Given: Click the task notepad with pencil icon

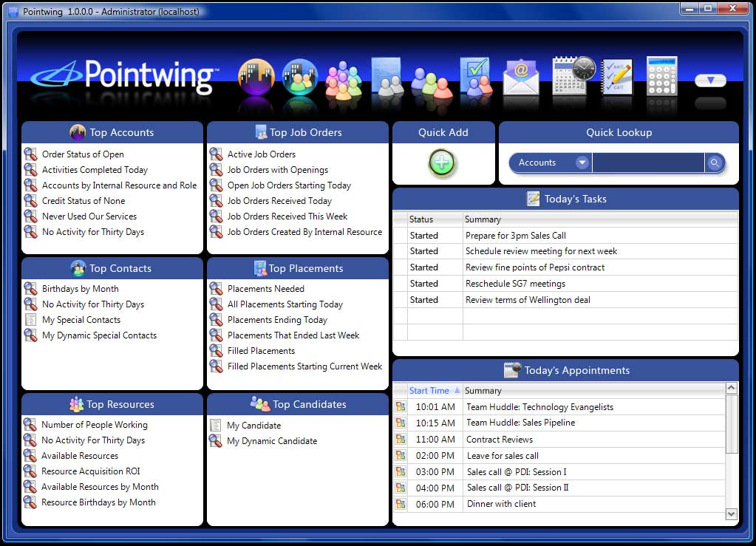Looking at the screenshot, I should coord(617,77).
